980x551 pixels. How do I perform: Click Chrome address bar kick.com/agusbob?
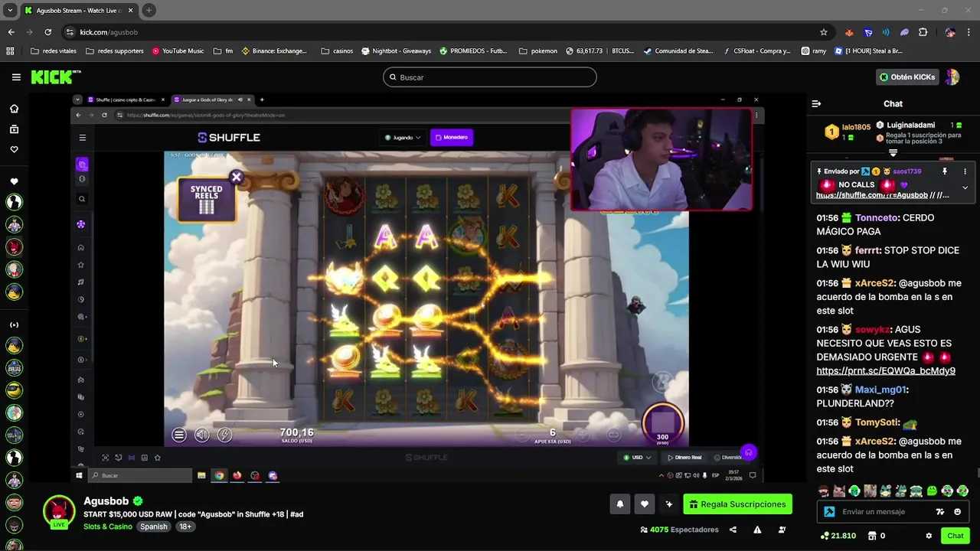coord(439,32)
